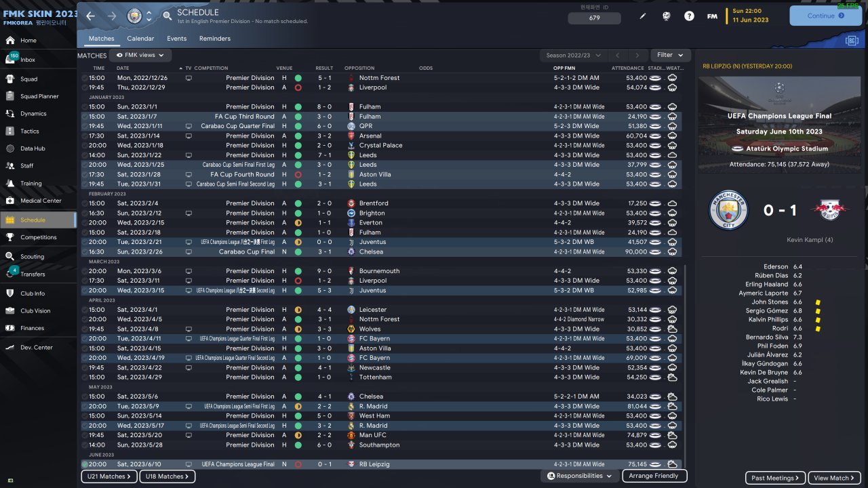Select Schedule in the sidebar
Viewport: 868px width, 488px height.
(38, 220)
